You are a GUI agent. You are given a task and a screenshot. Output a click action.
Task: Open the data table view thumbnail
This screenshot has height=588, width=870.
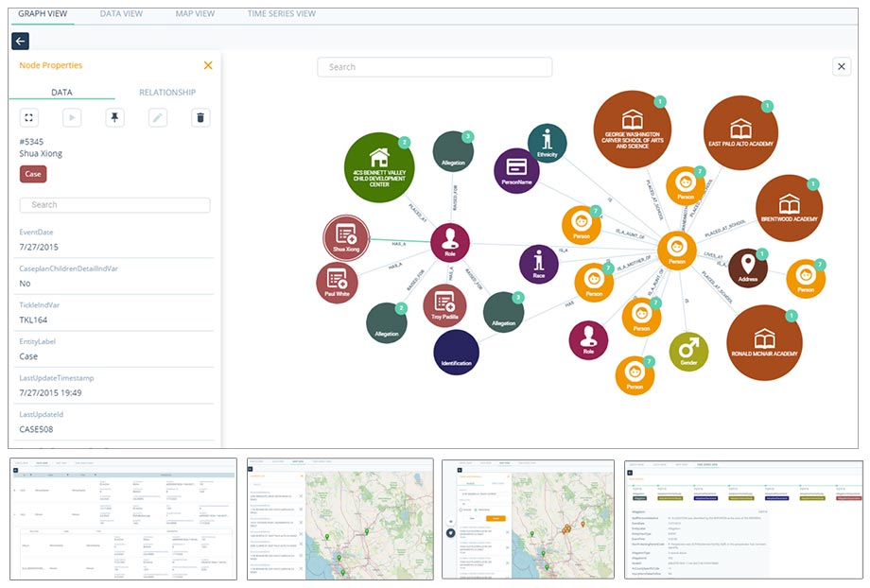(123, 519)
